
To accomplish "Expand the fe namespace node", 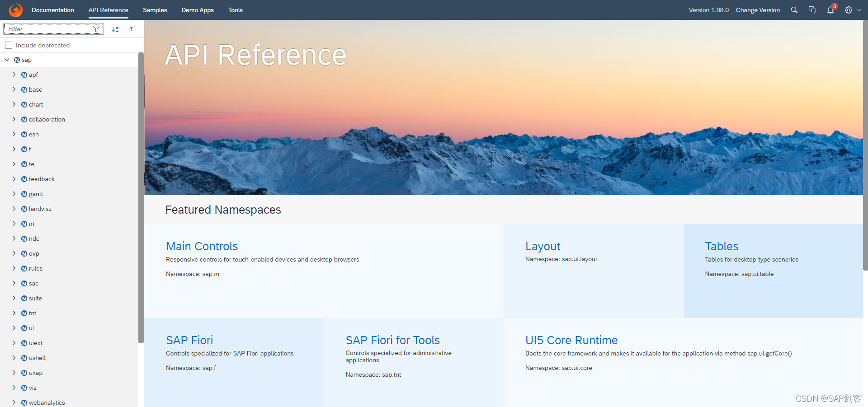I will [14, 164].
